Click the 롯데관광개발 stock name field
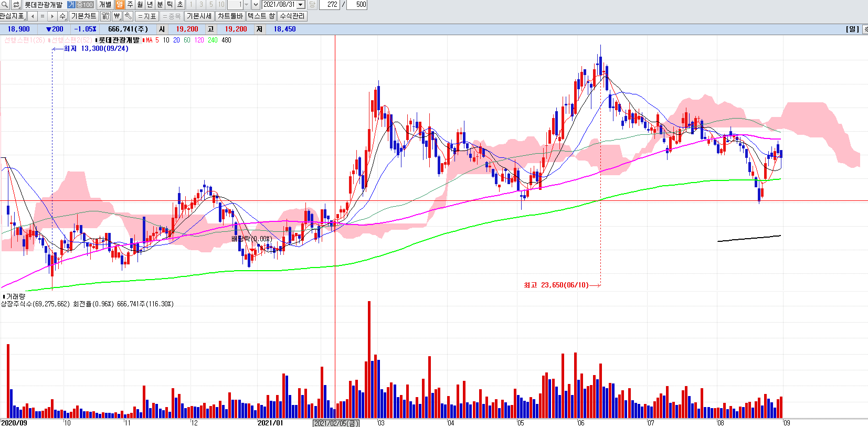This screenshot has height=427, width=868. tap(44, 5)
